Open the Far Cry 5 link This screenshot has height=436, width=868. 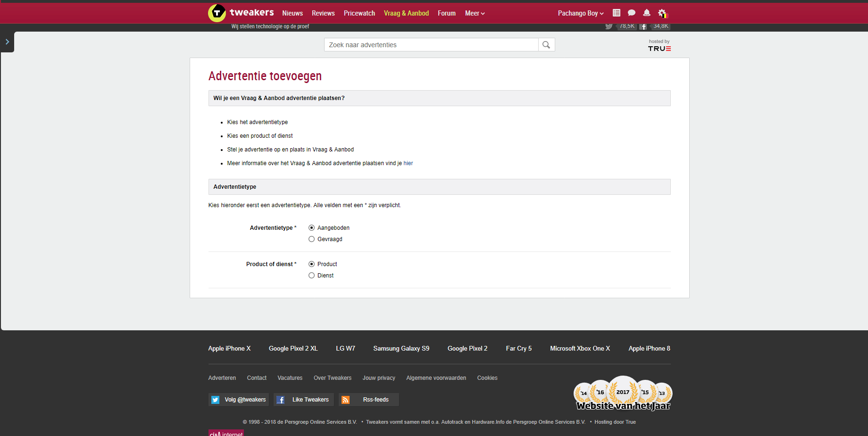(x=519, y=349)
